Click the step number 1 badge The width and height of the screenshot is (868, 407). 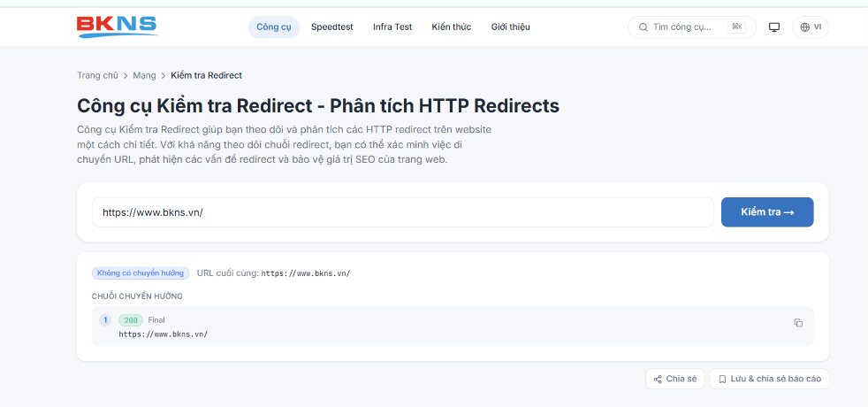coord(105,320)
